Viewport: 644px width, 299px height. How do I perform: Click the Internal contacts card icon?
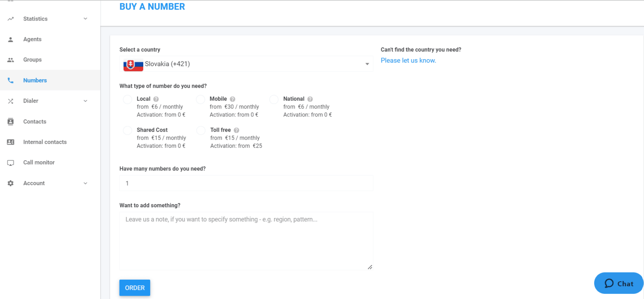point(10,142)
